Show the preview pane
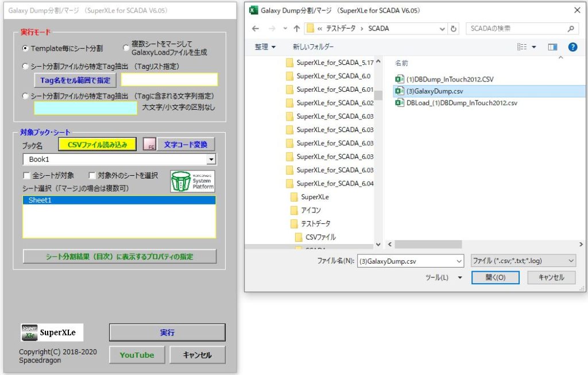 pos(552,47)
